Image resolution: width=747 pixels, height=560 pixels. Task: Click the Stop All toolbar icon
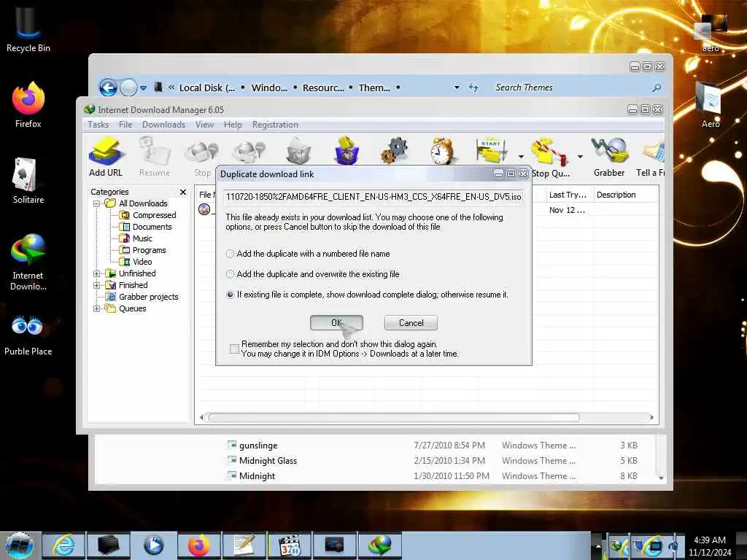pyautogui.click(x=249, y=152)
